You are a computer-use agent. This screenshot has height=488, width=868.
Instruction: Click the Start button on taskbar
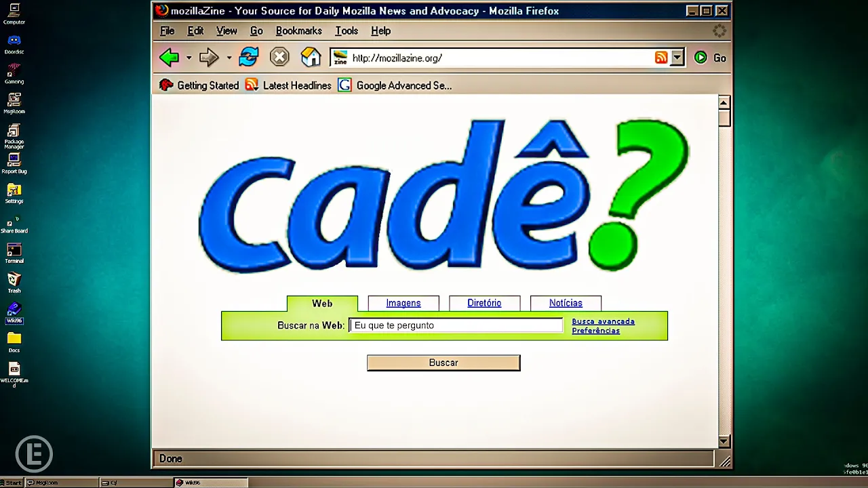12,483
